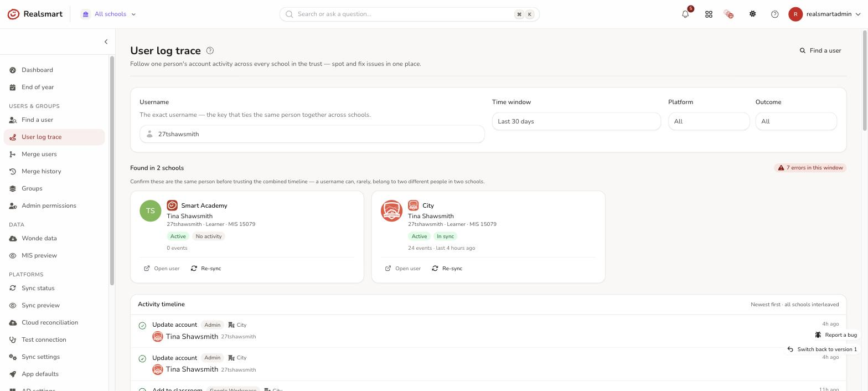Image resolution: width=868 pixels, height=391 pixels.
Task: Click the bug icon for Report a bug
Action: coord(818,335)
